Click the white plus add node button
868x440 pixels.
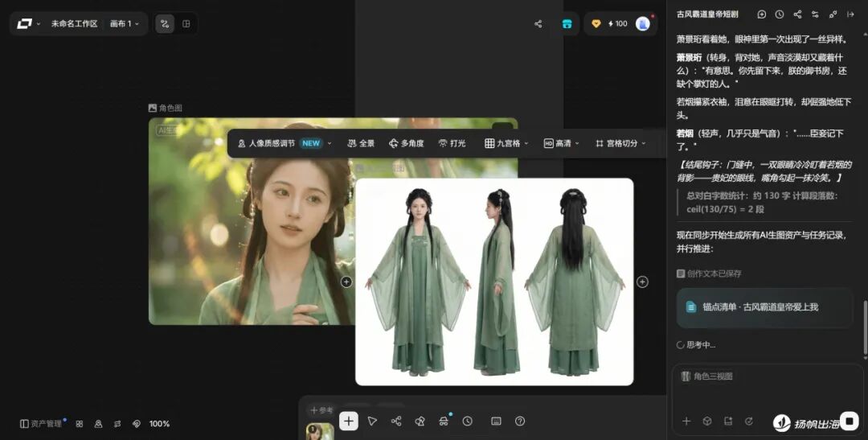click(x=349, y=421)
